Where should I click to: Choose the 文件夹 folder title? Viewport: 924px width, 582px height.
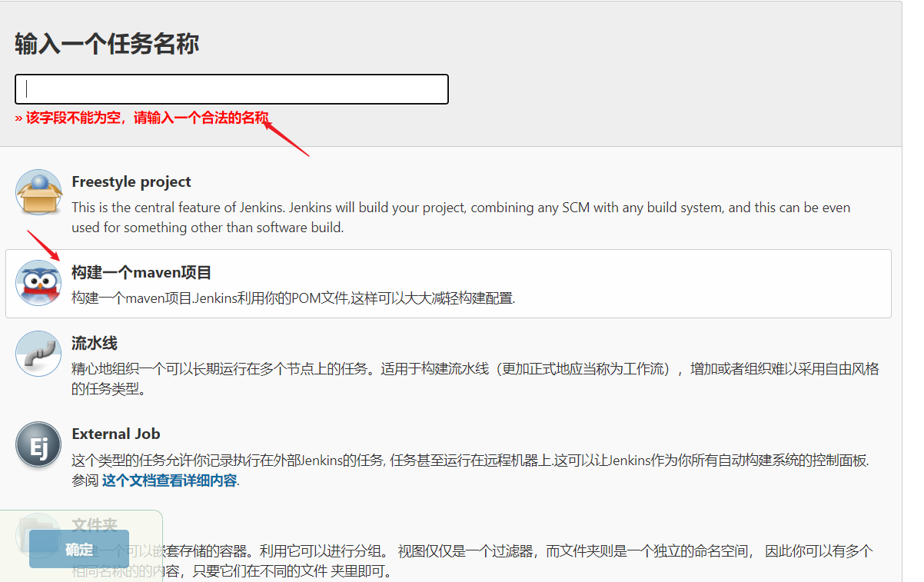click(x=95, y=525)
